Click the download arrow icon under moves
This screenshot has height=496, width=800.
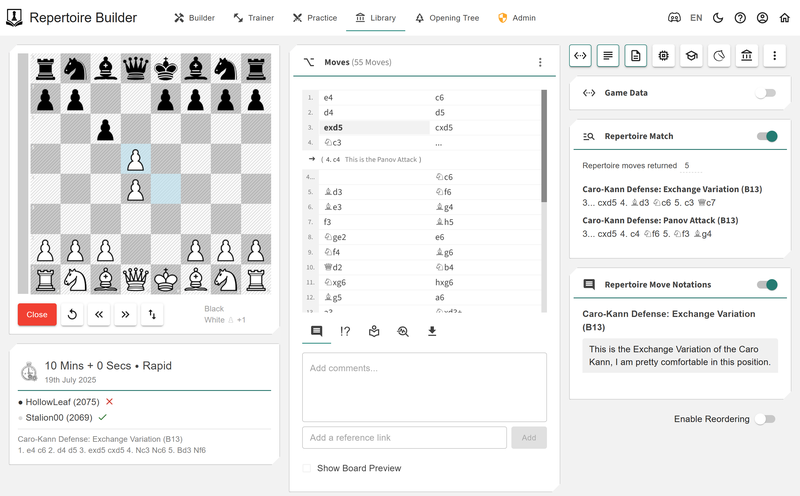[x=432, y=331]
